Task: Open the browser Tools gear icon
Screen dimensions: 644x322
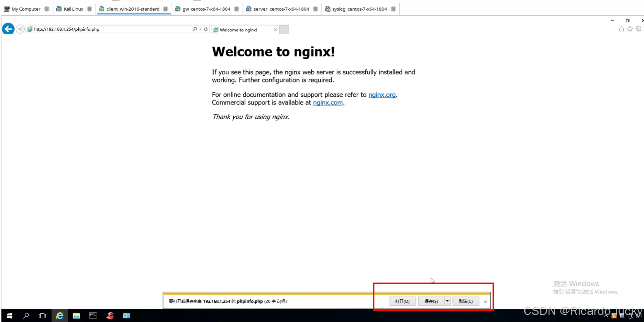Action: pyautogui.click(x=638, y=29)
